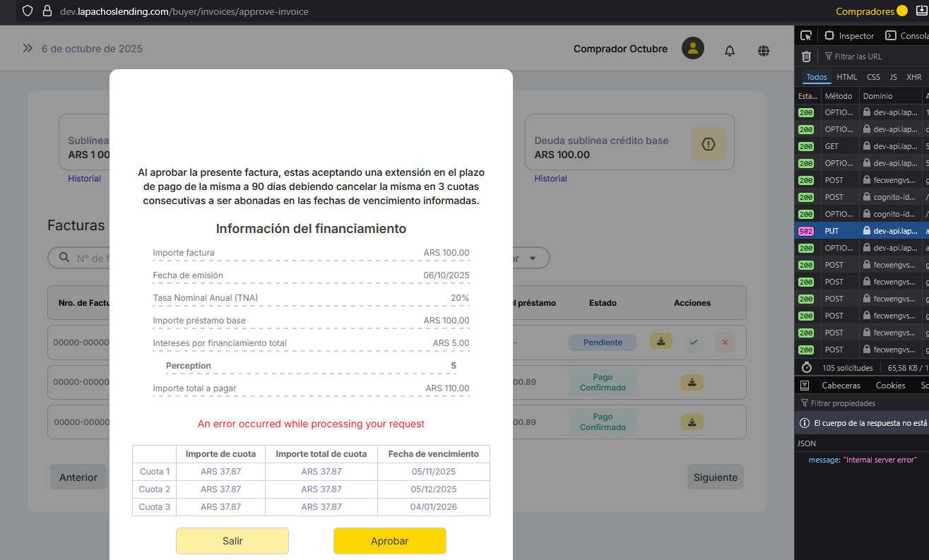
Task: Click the trash icon to clear requests
Action: pos(806,56)
